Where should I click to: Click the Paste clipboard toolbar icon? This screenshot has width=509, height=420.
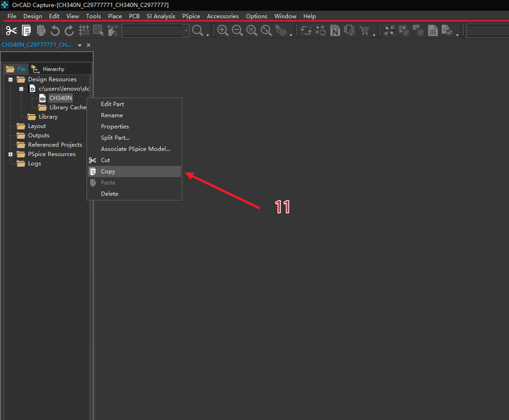point(41,30)
